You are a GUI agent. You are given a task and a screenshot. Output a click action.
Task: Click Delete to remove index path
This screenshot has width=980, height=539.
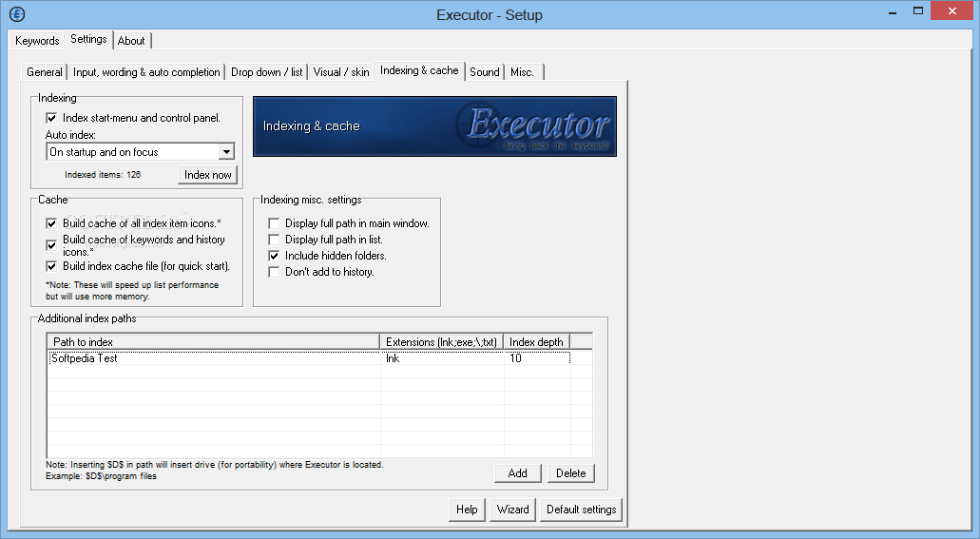[571, 473]
